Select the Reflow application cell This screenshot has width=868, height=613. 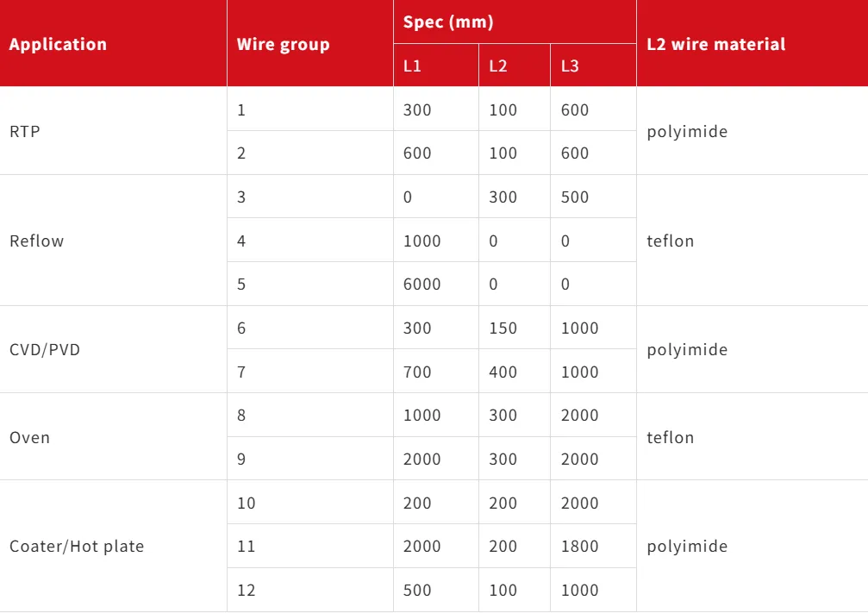(37, 241)
